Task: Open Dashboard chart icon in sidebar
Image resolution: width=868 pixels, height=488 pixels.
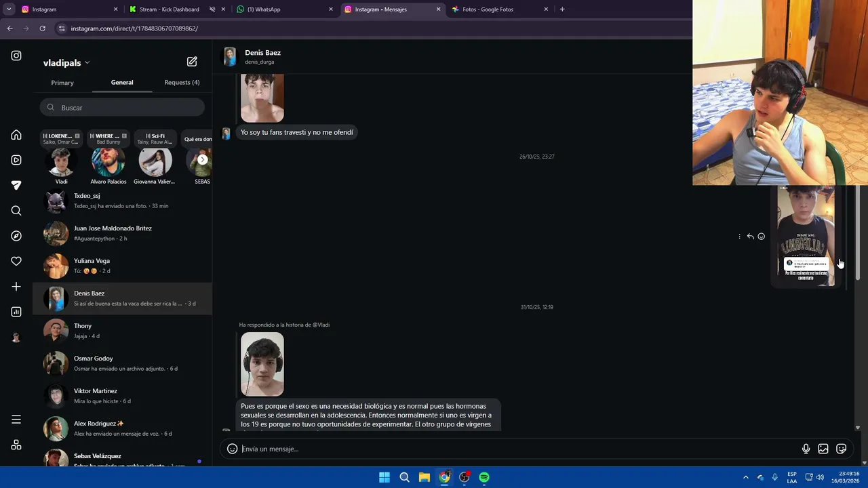Action: click(x=16, y=312)
